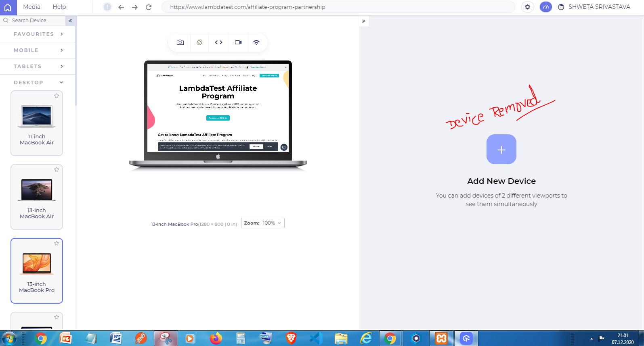Open the chat bubble in device preview
Screen dimensions: 644x346
click(284, 147)
